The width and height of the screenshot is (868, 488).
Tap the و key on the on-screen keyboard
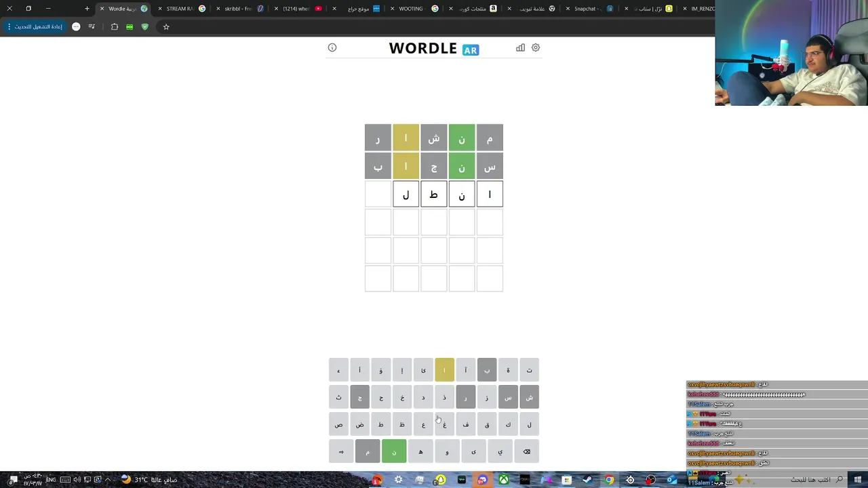pyautogui.click(x=447, y=451)
